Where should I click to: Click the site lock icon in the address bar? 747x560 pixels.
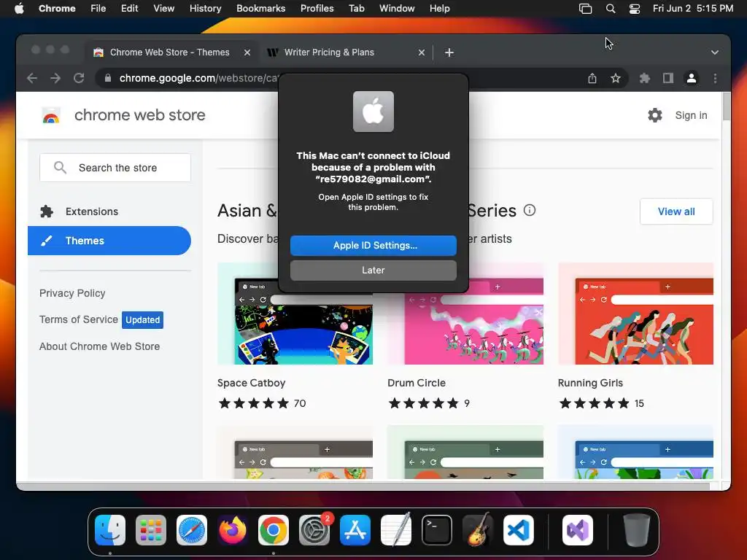pos(108,78)
